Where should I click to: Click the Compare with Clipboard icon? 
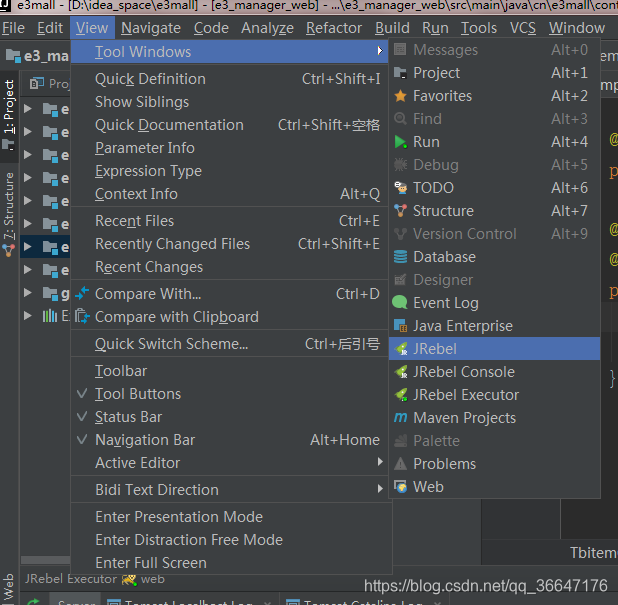click(x=82, y=316)
